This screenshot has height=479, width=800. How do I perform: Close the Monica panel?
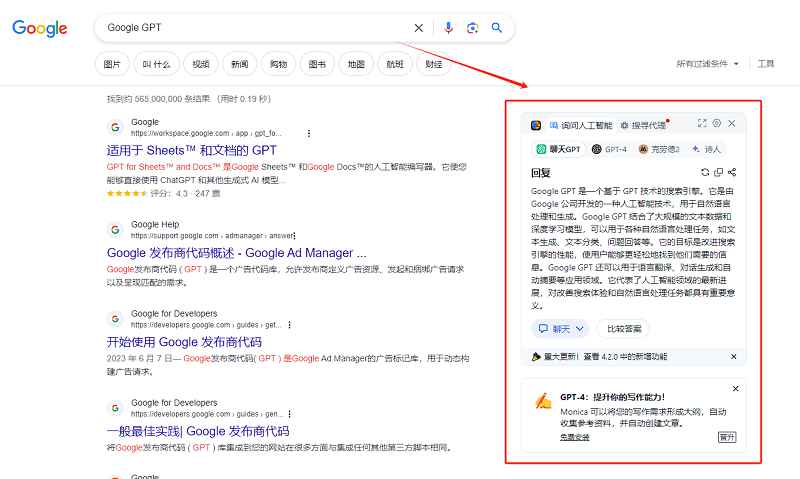pos(732,123)
